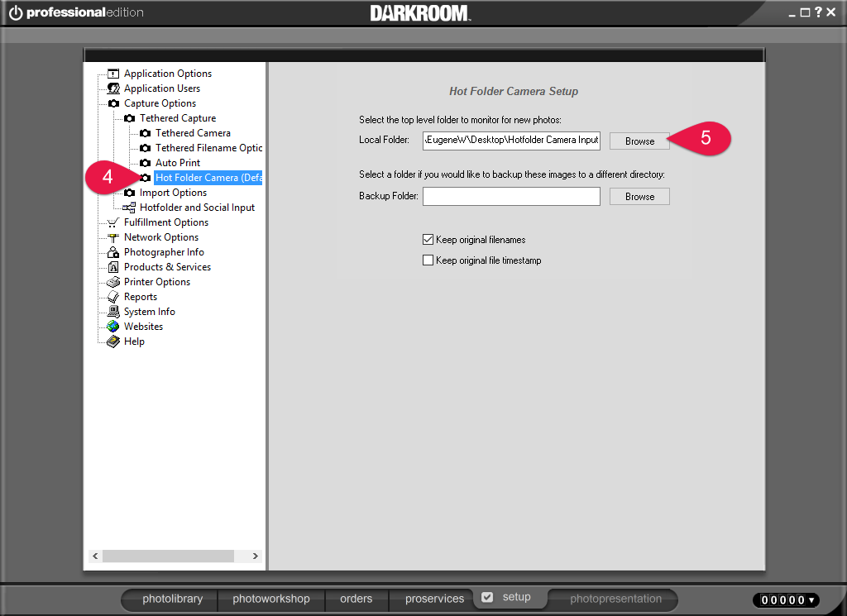Click the Tethered Camera camera icon
This screenshot has width=847, height=616.
[145, 133]
